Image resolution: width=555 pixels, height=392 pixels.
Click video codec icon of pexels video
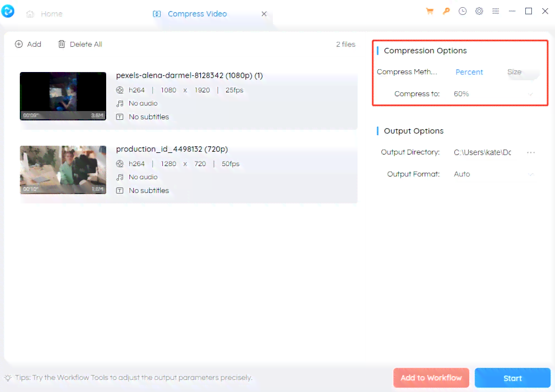[x=120, y=90]
